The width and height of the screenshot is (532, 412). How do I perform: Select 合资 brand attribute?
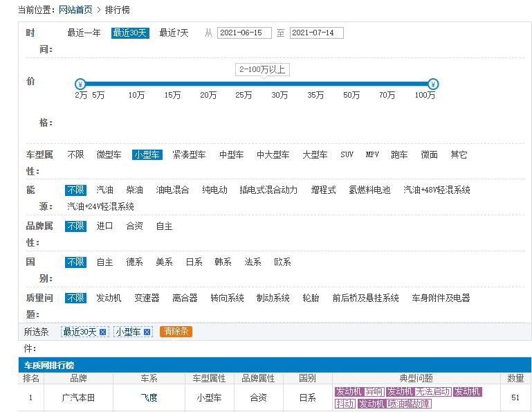point(134,226)
